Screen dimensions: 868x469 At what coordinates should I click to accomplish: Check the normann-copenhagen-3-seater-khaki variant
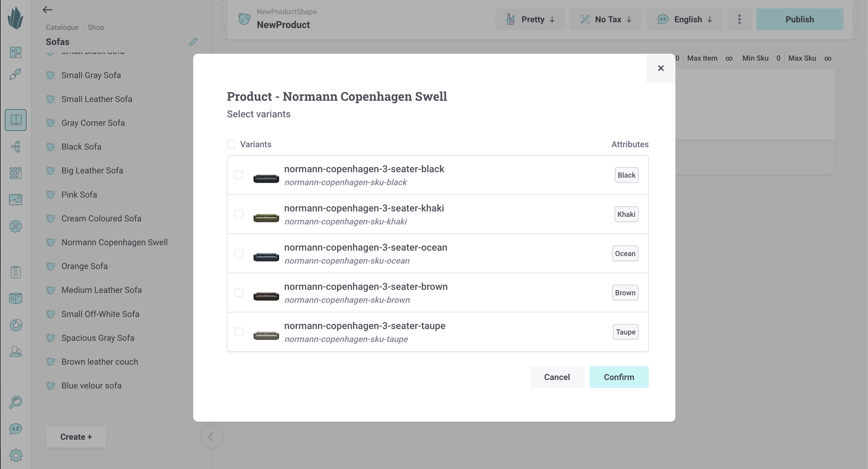click(239, 214)
